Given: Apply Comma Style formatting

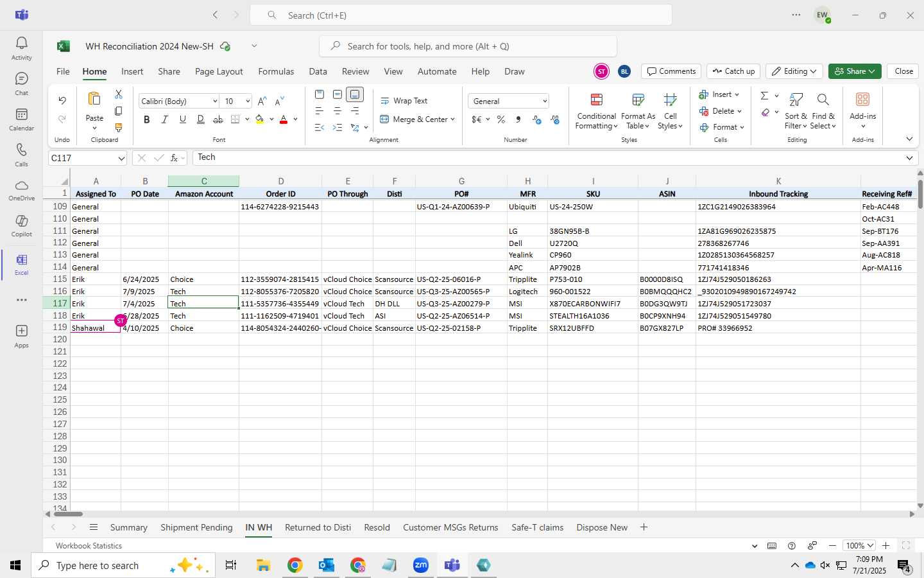Looking at the screenshot, I should (518, 119).
